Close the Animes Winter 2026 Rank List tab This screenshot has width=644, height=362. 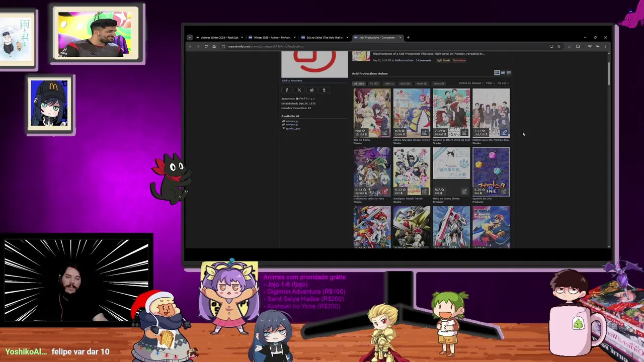pos(242,38)
